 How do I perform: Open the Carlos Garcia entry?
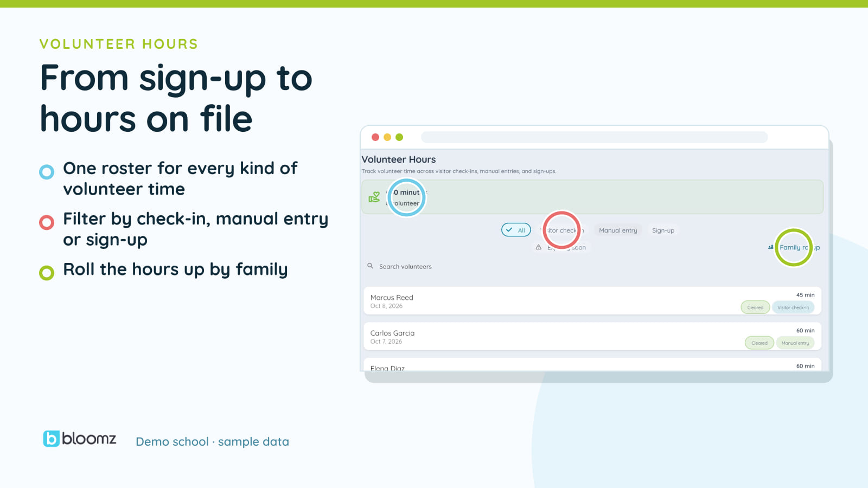[x=592, y=336]
